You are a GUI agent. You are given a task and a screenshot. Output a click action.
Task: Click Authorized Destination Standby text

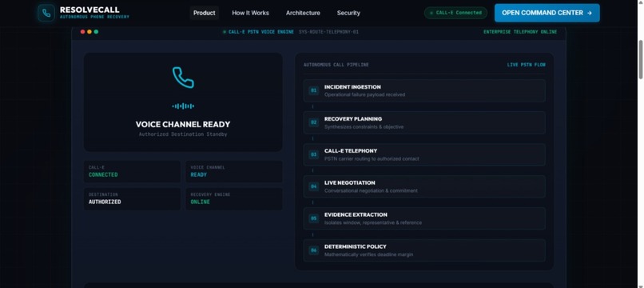[183, 134]
